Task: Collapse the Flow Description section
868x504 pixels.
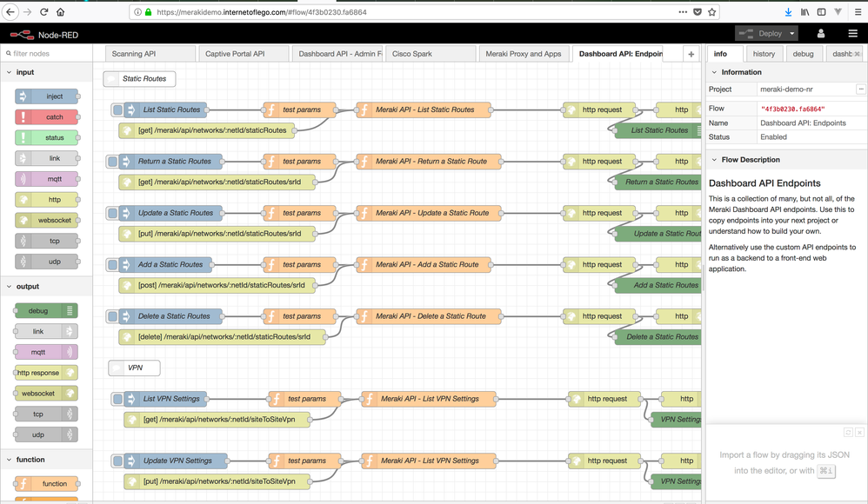Action: pyautogui.click(x=714, y=159)
